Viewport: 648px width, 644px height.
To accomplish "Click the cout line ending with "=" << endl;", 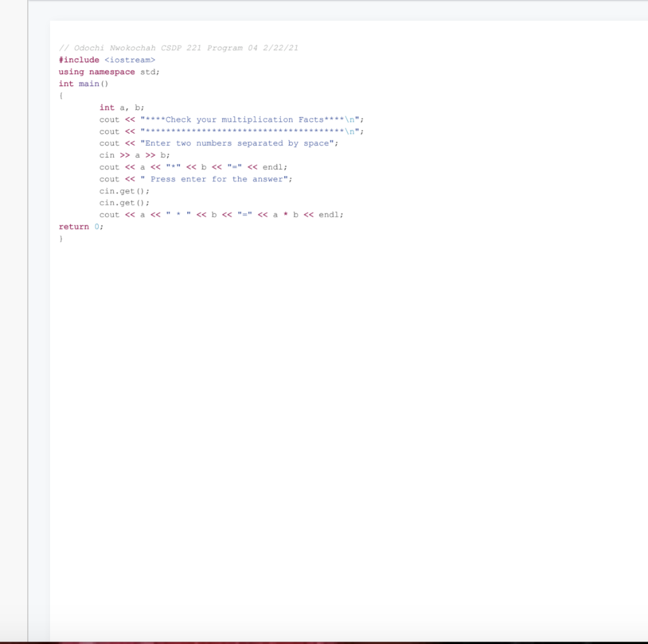I will click(x=194, y=167).
